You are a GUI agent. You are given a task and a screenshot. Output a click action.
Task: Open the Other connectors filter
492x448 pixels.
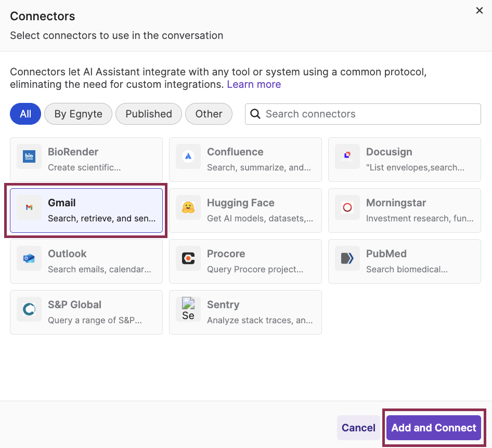pyautogui.click(x=209, y=114)
